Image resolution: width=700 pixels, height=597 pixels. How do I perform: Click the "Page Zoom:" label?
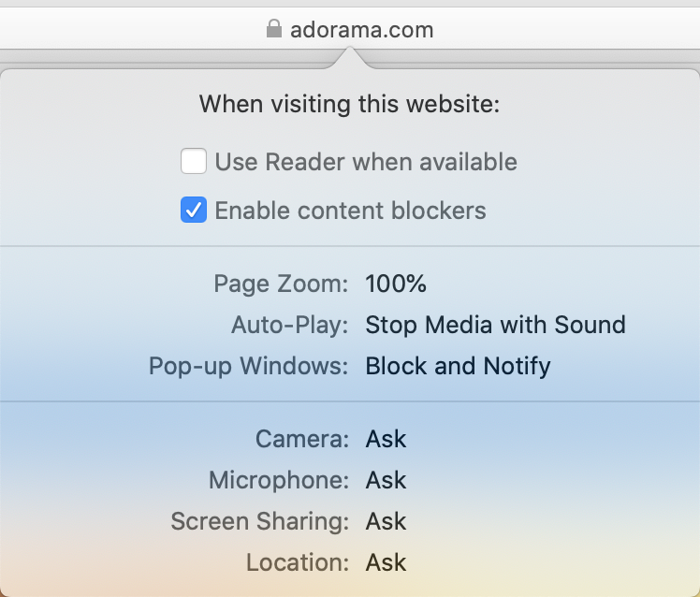(x=281, y=284)
